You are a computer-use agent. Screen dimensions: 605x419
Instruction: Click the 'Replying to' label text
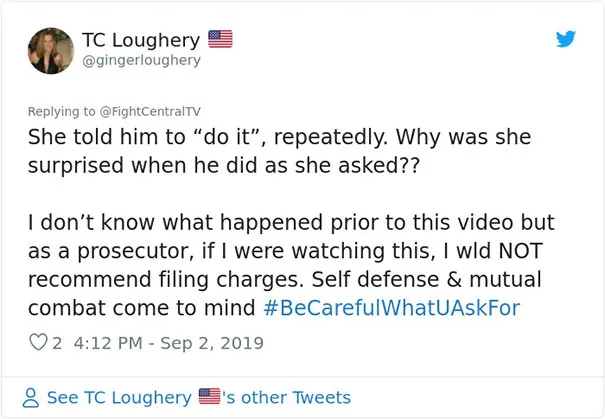[61, 112]
